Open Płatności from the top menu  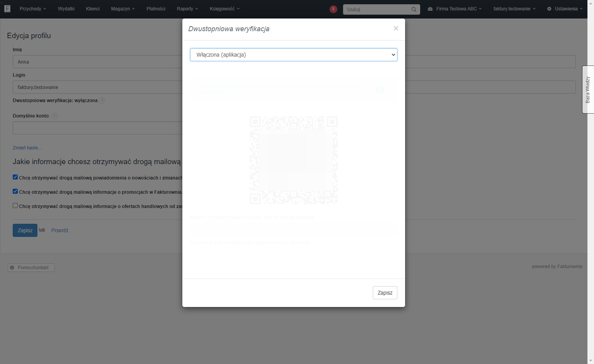click(x=156, y=9)
